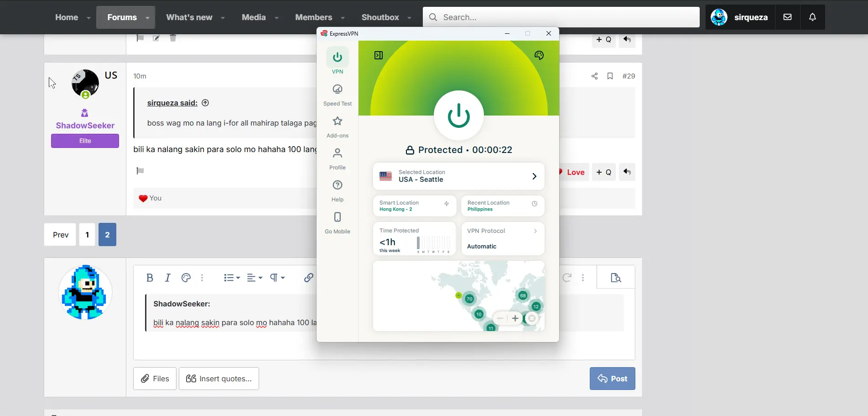Jump to quoted sirqueza post arrow
Viewport: 868px width, 416px height.
point(205,103)
